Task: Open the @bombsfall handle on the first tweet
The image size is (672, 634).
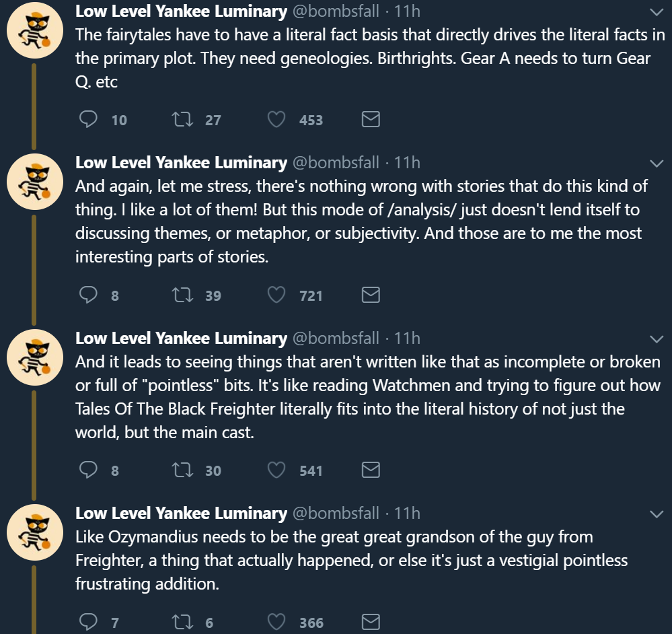Action: (336, 11)
